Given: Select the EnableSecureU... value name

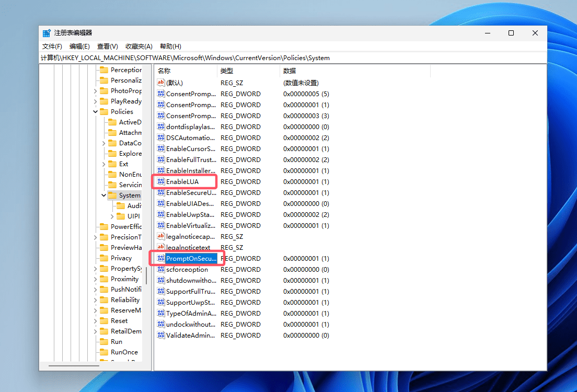Looking at the screenshot, I should tap(191, 192).
